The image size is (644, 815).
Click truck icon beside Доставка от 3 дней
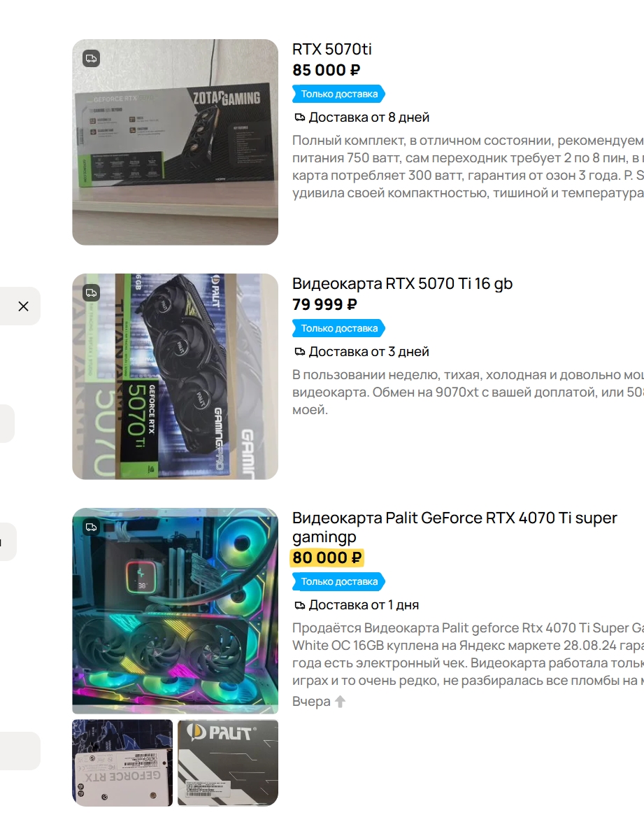pos(299,352)
